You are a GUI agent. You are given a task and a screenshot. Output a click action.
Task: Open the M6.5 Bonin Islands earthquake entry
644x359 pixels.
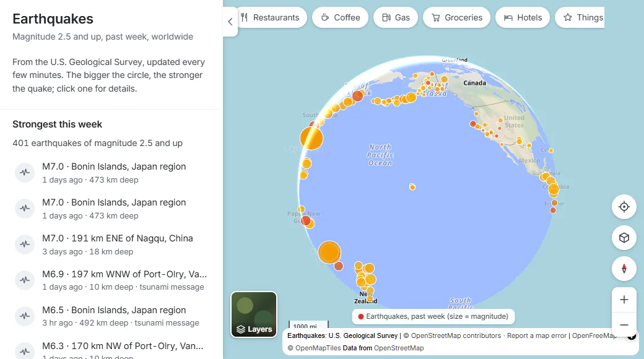point(111,316)
